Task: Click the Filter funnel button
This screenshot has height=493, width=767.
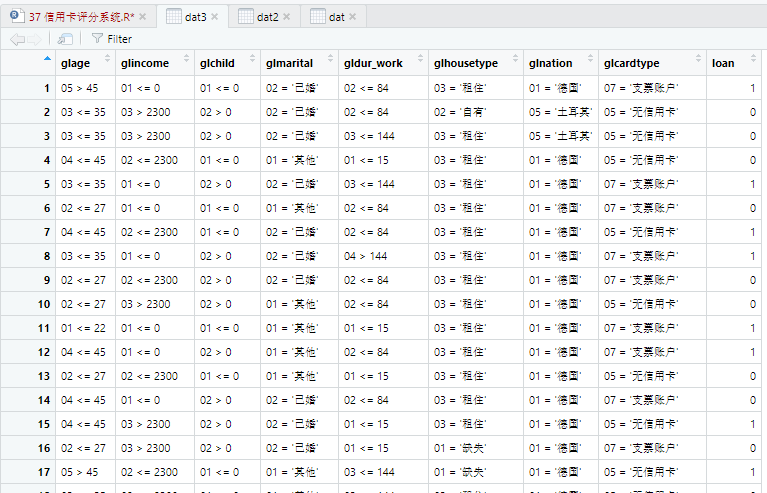Action: pyautogui.click(x=112, y=39)
